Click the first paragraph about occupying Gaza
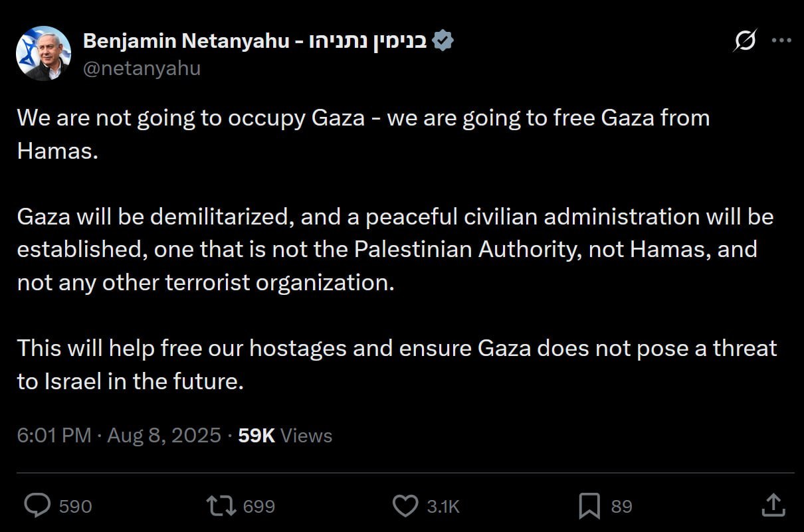 click(x=363, y=134)
